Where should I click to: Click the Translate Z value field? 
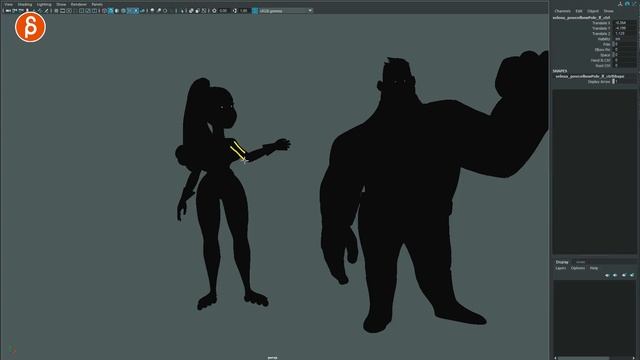[624, 33]
